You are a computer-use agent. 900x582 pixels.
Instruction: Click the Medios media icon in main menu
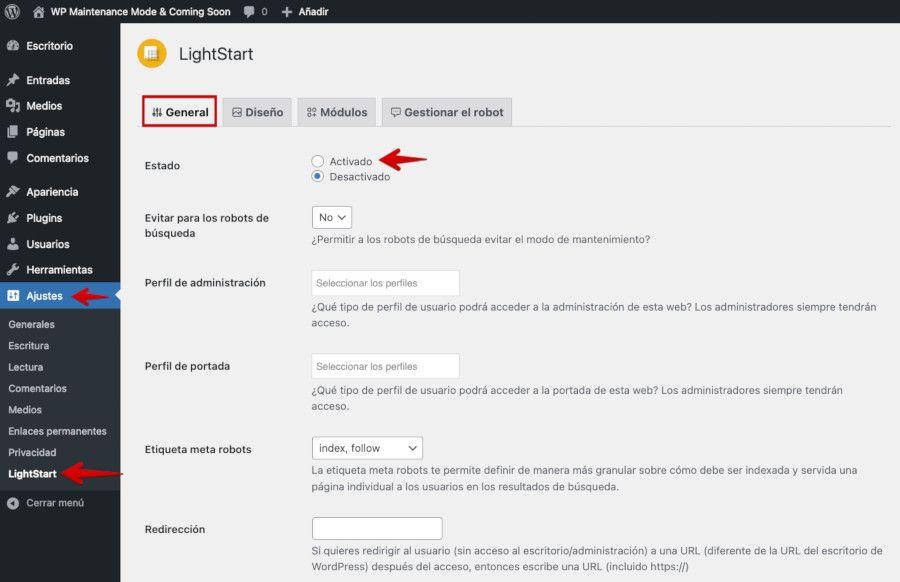13,106
